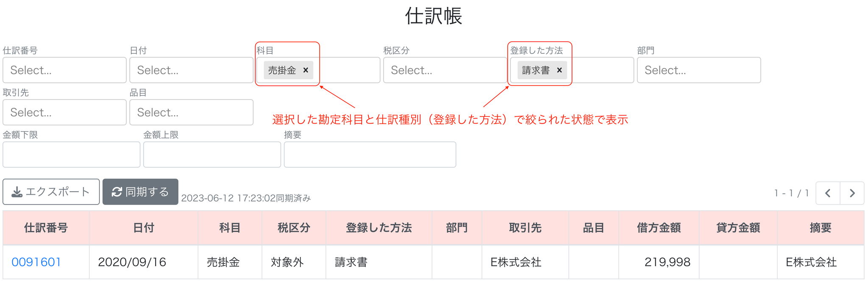This screenshot has height=282, width=868.
Task: Click the エクスポート download button
Action: 51,192
